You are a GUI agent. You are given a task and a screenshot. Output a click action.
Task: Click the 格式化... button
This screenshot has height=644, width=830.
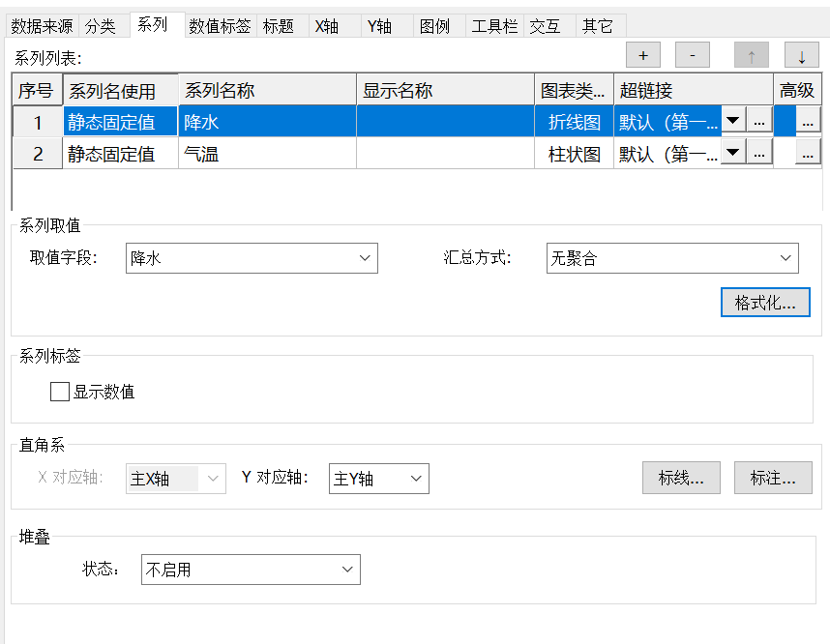765,303
